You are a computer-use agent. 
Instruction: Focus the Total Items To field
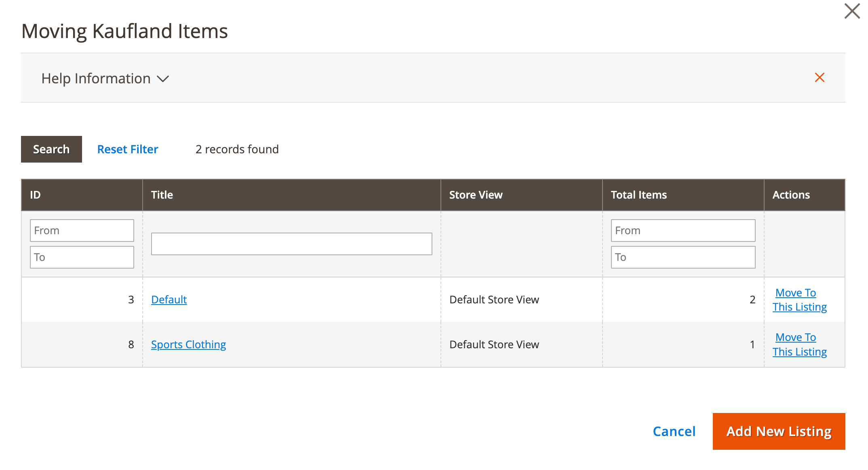683,257
